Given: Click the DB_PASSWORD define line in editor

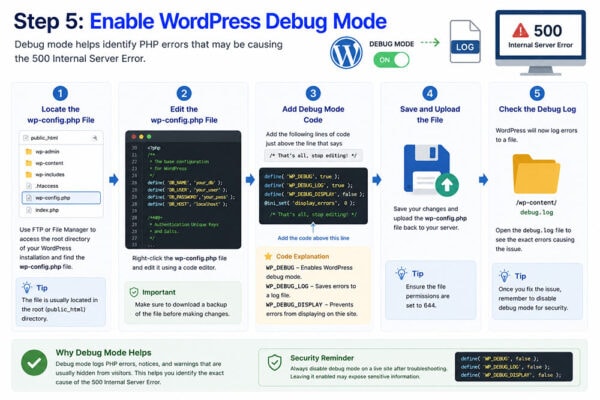Looking at the screenshot, I should point(191,197).
